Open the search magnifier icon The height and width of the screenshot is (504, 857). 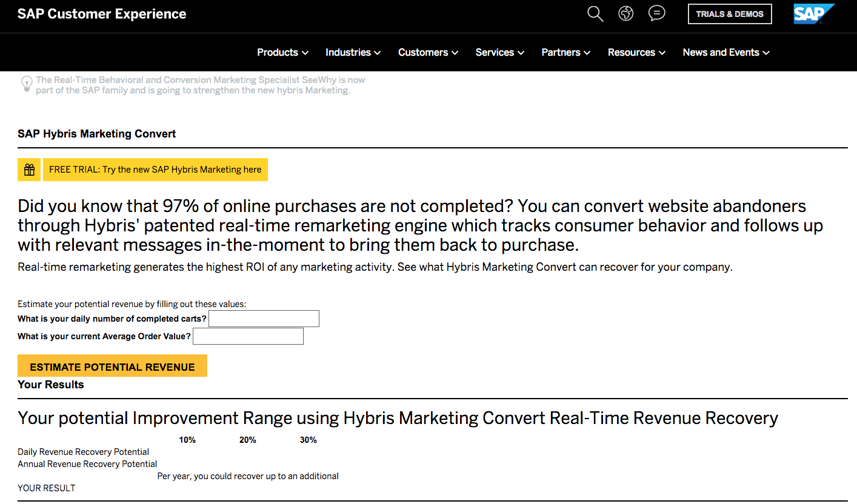pyautogui.click(x=595, y=14)
